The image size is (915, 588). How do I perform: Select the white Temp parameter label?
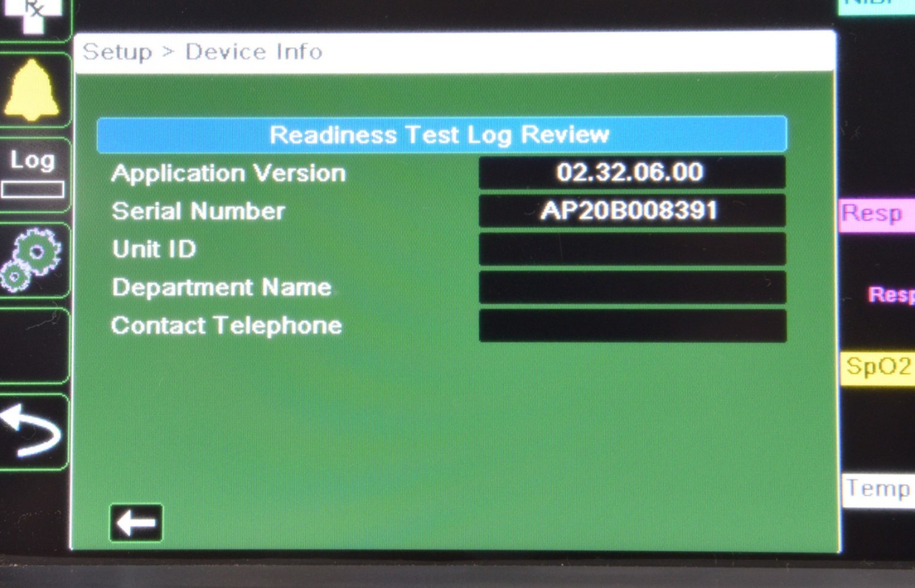(877, 490)
